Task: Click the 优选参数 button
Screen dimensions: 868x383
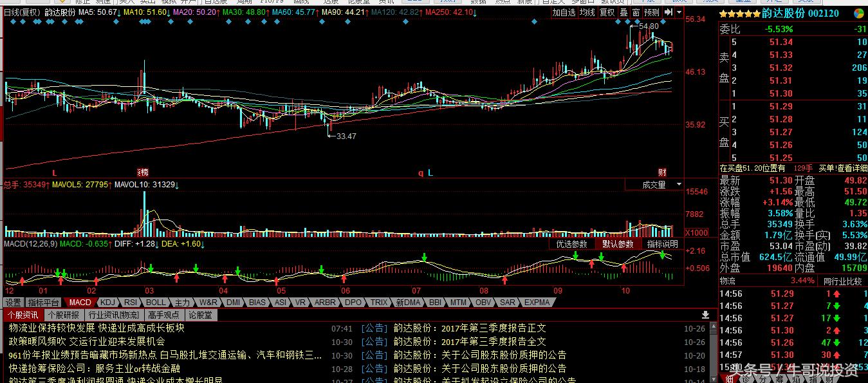Action: [x=571, y=245]
